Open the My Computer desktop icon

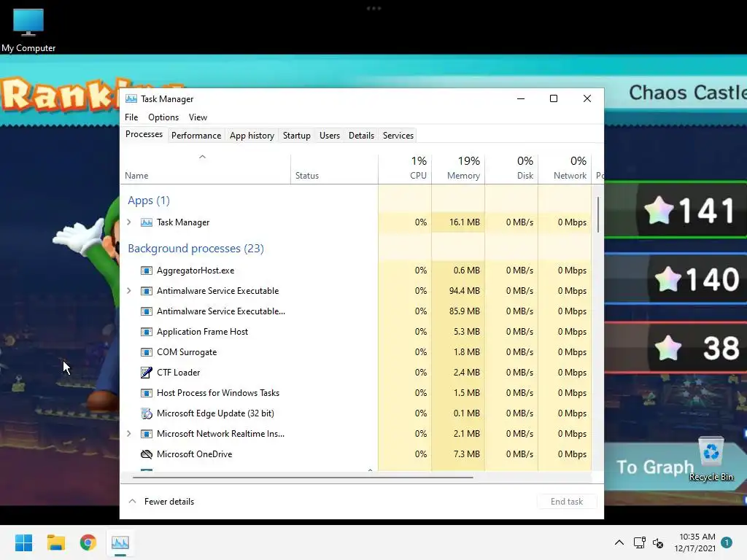tap(28, 29)
